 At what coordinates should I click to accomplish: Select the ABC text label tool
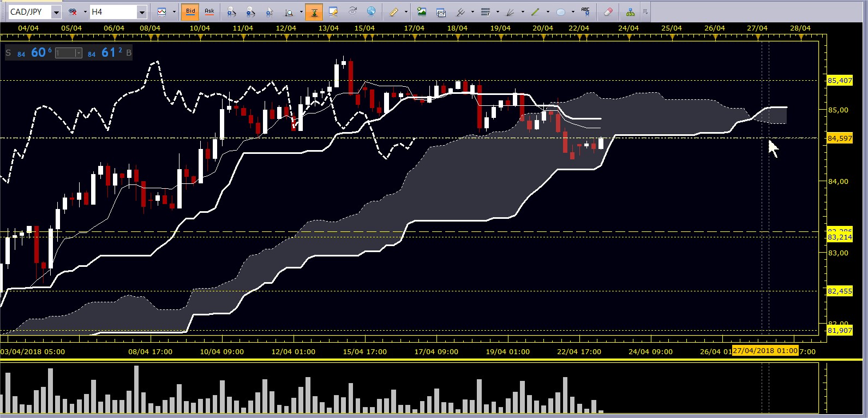[586, 11]
